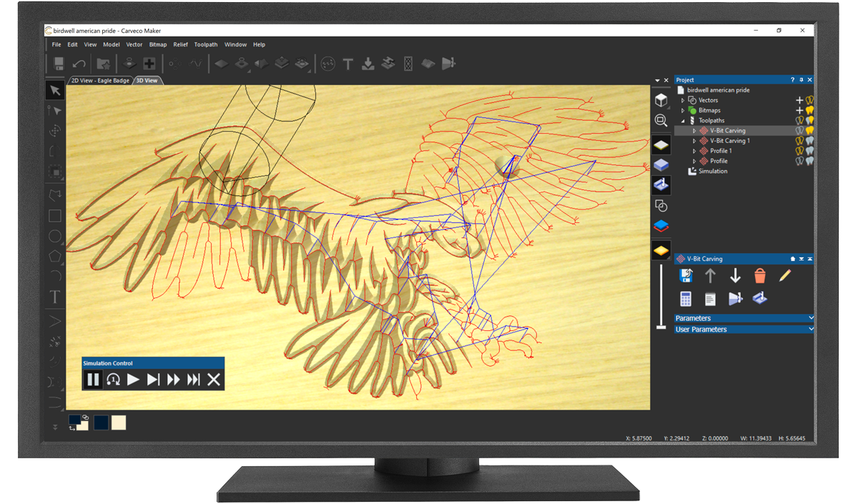Move the toolpath down with down arrow
858x504 pixels.
point(735,276)
